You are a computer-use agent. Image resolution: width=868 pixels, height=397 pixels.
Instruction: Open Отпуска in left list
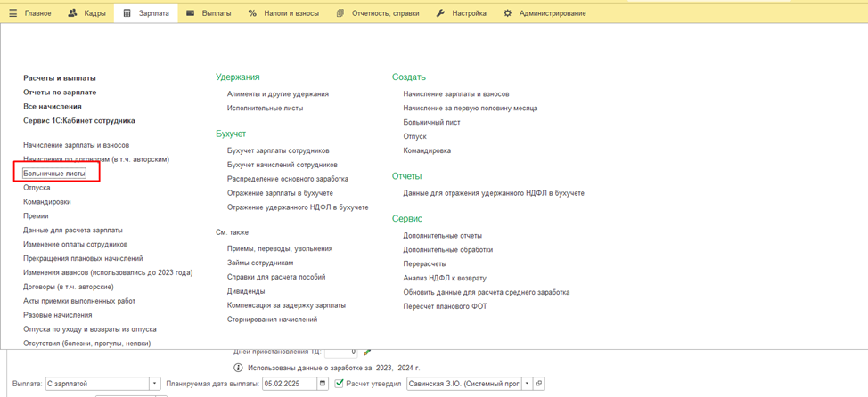37,188
